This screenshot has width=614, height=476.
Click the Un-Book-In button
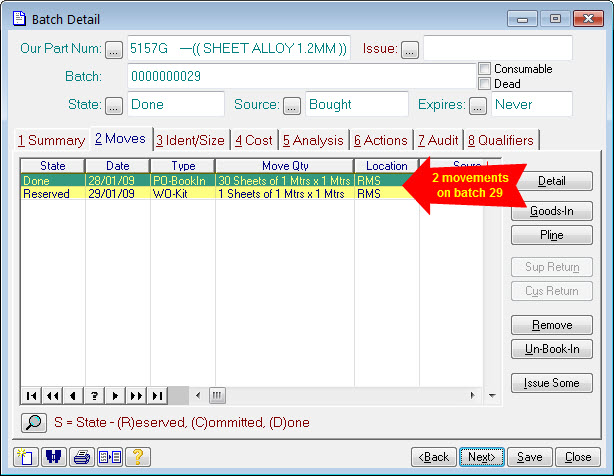[x=552, y=349]
